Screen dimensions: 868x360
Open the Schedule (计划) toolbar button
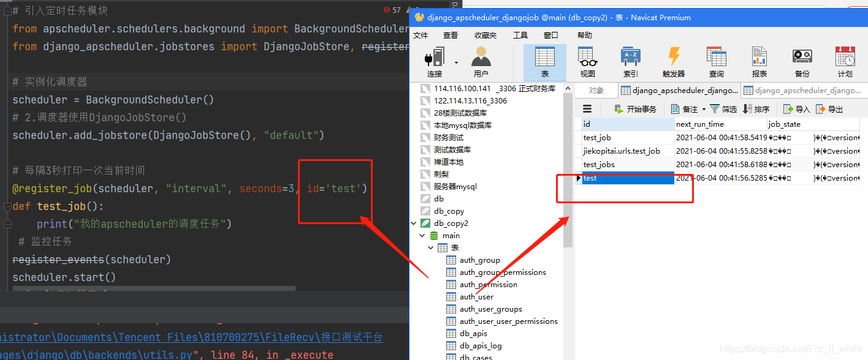pyautogui.click(x=845, y=62)
